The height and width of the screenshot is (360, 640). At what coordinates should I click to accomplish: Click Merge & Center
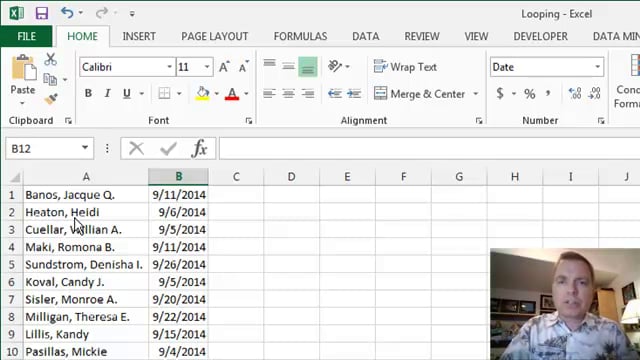coord(420,93)
